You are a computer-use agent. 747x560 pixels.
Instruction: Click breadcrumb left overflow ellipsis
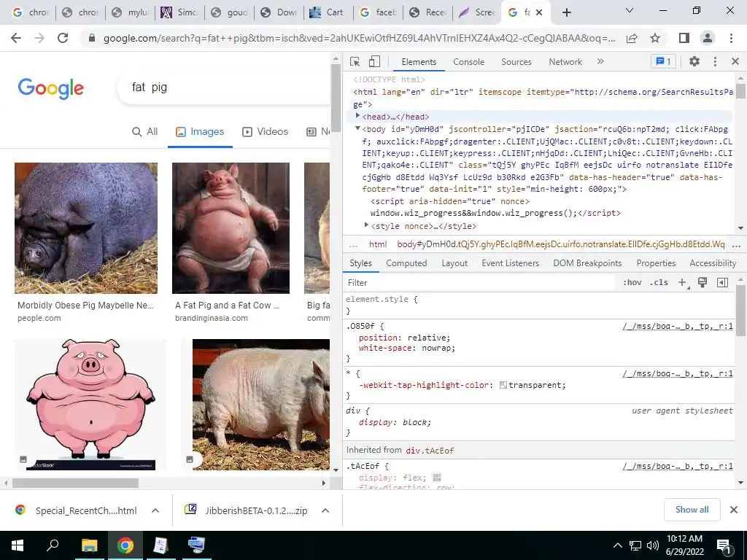353,245
